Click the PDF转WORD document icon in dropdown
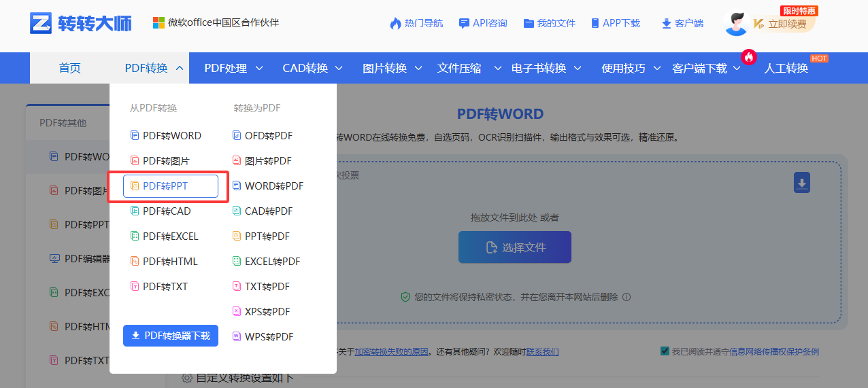868x388 pixels. (x=134, y=136)
